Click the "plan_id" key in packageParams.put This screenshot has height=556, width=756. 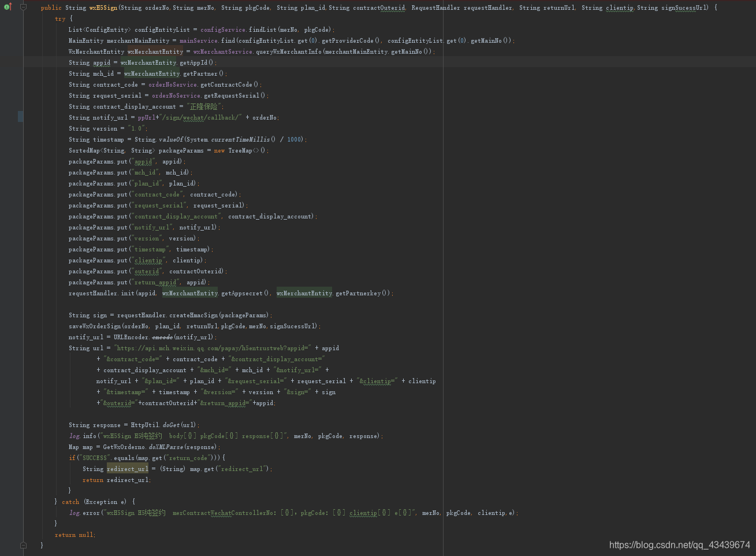[147, 183]
